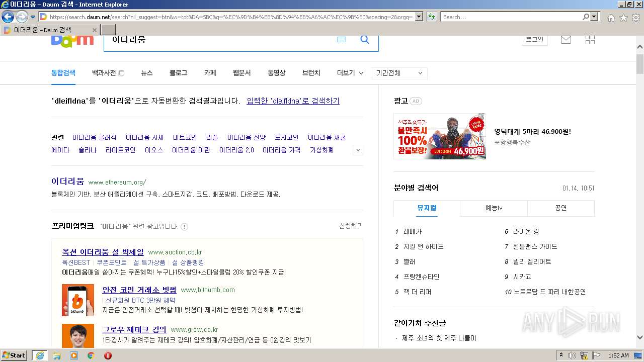Screen dimensions: 644x362
Task: Select the 예능tv category tab
Action: tap(494, 208)
